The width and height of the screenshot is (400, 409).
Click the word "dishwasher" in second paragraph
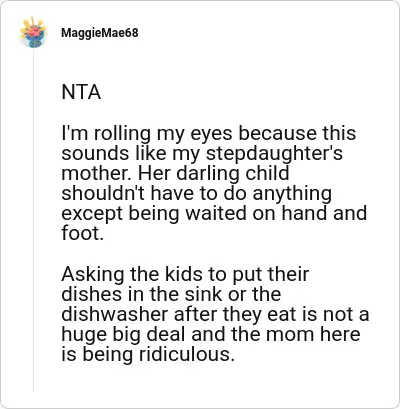tap(115, 314)
